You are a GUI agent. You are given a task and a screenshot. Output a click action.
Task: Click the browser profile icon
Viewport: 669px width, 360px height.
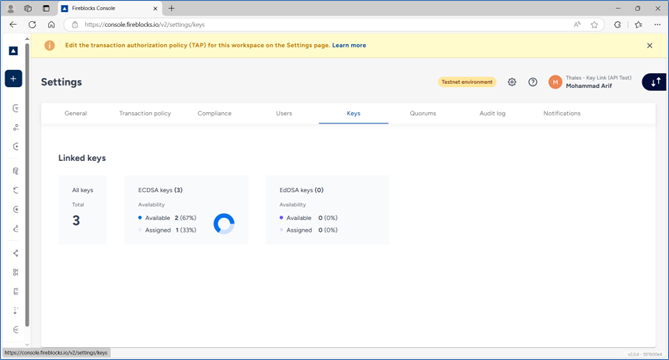tap(11, 8)
